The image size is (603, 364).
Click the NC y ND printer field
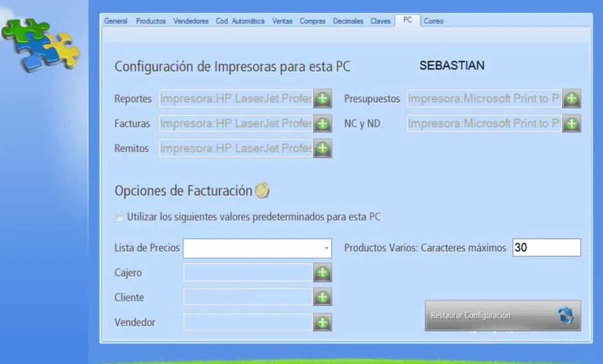point(484,124)
